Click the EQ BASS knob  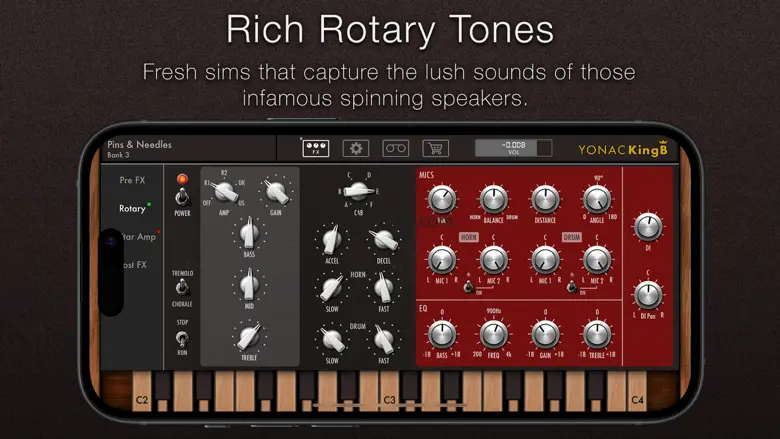[442, 335]
